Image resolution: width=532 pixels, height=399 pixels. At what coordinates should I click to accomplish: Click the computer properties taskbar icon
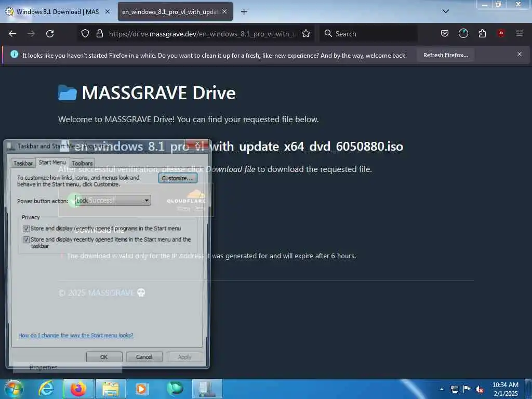pos(207,389)
